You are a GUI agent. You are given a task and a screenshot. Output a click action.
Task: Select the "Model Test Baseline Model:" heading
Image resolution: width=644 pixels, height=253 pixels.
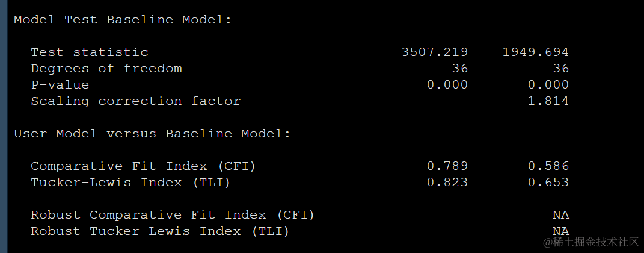(123, 20)
